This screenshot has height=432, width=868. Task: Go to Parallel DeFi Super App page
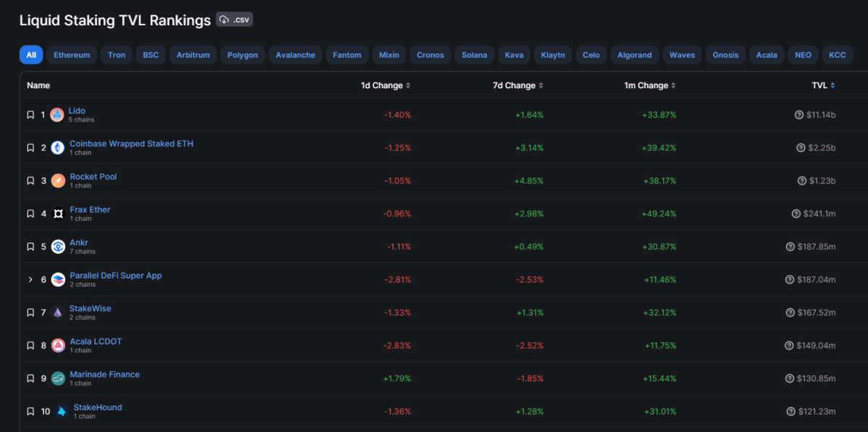116,276
